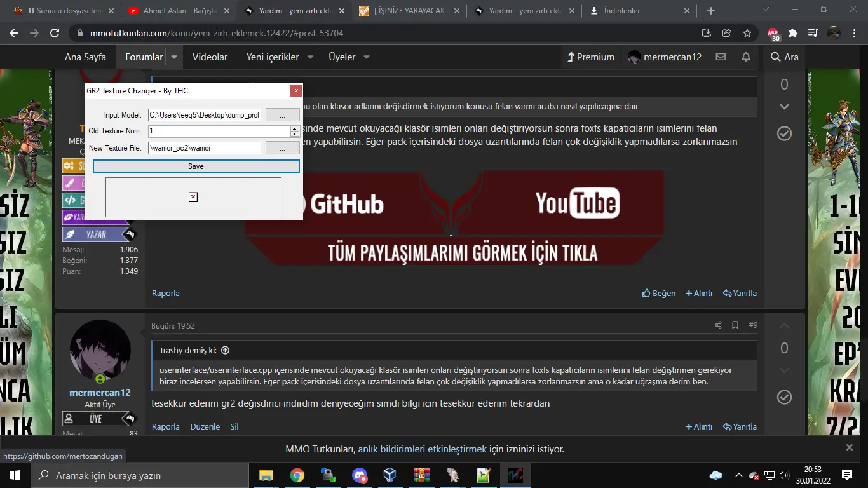Expand the Üyeler dropdown chevron
Image resolution: width=868 pixels, height=488 pixels.
[367, 57]
